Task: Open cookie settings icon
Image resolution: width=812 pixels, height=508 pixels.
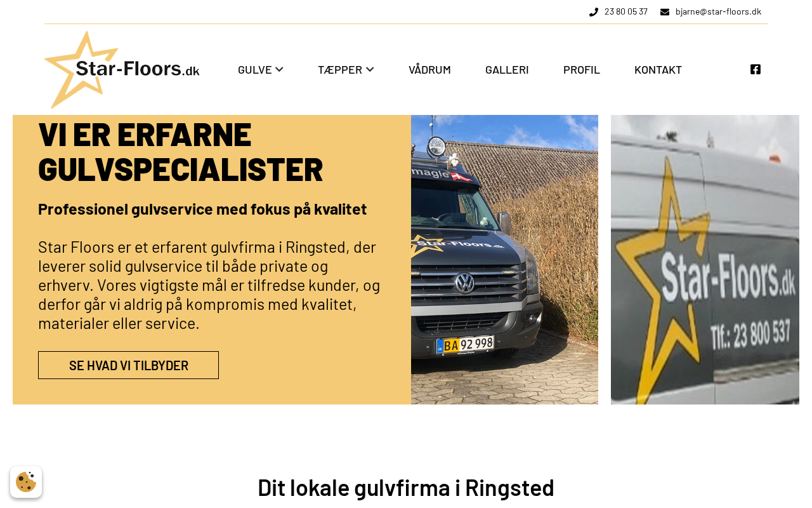Action: tap(26, 482)
